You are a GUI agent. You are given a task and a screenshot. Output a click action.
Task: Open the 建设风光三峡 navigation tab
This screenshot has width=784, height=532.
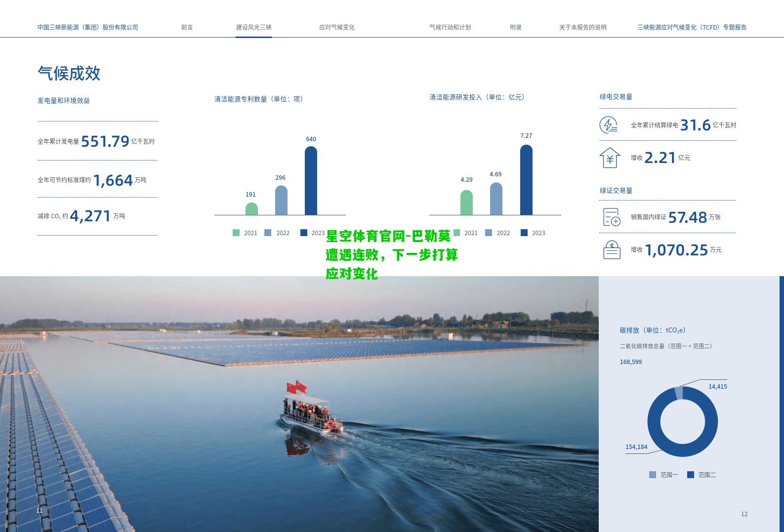tap(253, 27)
